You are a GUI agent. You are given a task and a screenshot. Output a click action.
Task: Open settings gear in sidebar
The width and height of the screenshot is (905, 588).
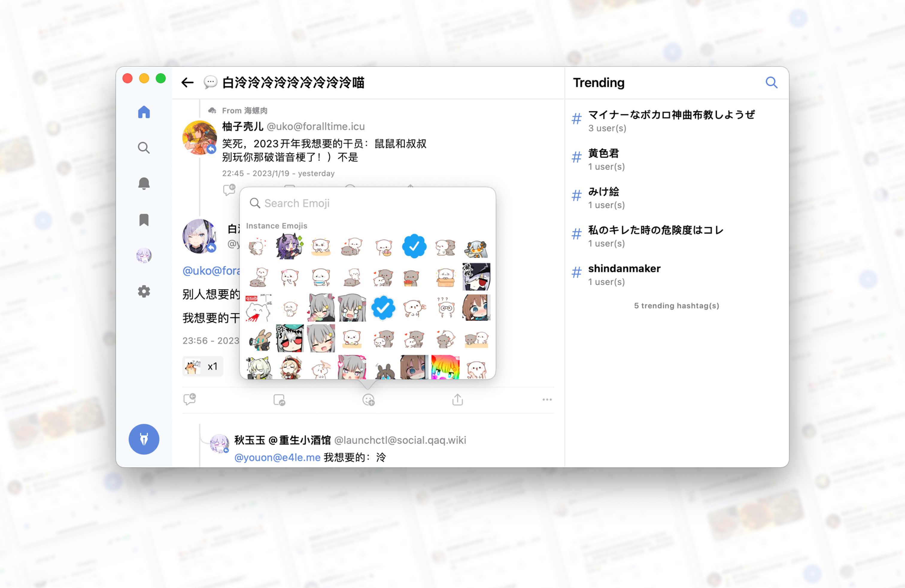coord(144,292)
